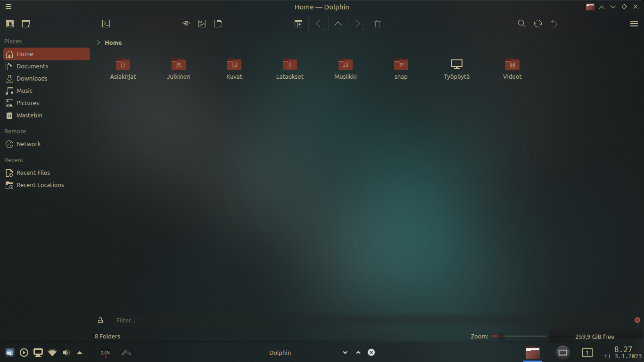
Task: Close the filter bar with the red X
Action: (x=637, y=320)
